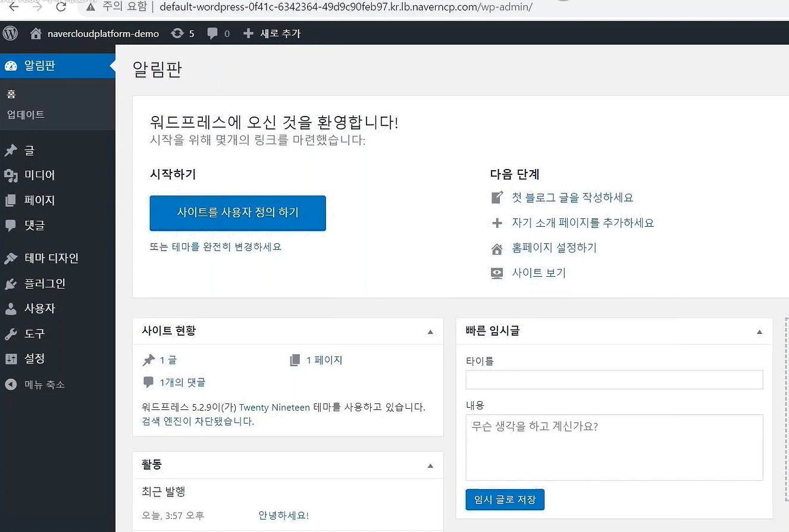Open the 댓글 menu label
The width and height of the screenshot is (789, 532).
(34, 226)
